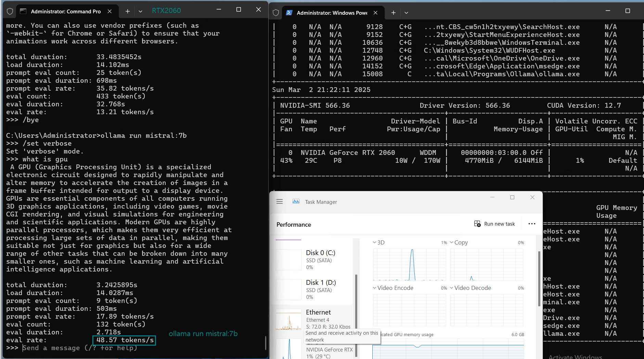Screen dimensions: 644x359
Task: Click the Task Manager performance list scrollbar
Action: pos(356,301)
